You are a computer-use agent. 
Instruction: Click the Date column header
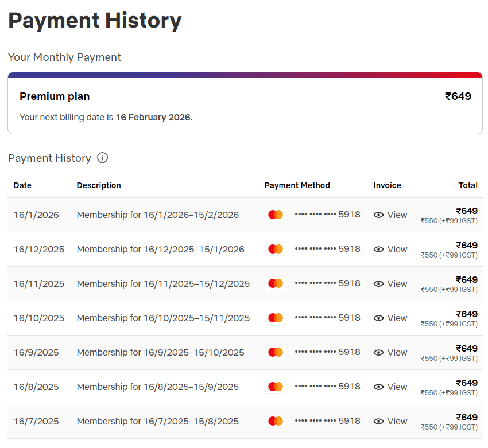[22, 185]
